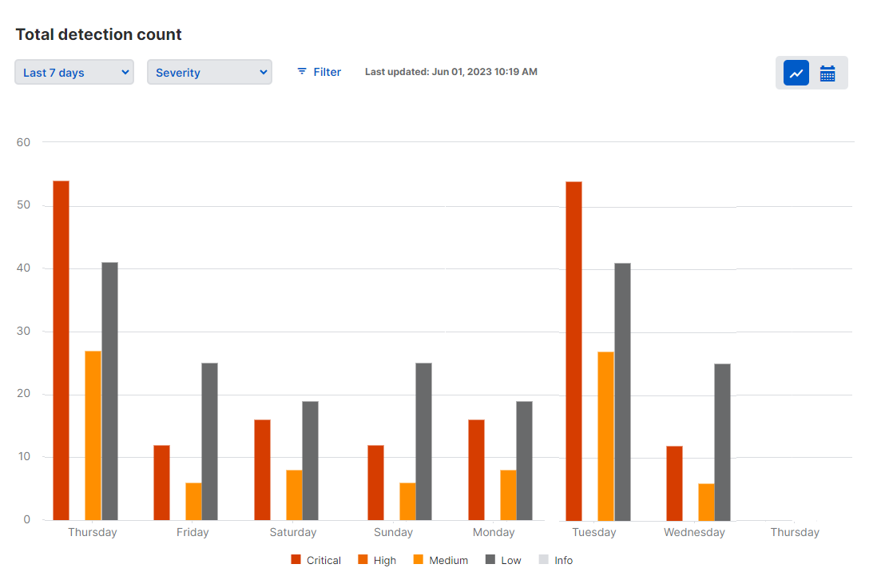This screenshot has width=885, height=588.
Task: Select Tuesday's gray Low bar
Action: tap(622, 391)
